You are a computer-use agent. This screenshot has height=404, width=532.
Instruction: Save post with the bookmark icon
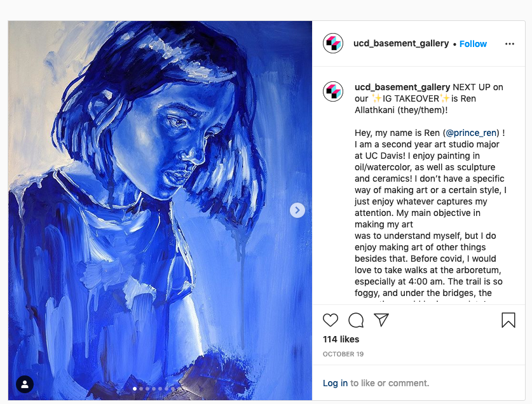pos(508,320)
